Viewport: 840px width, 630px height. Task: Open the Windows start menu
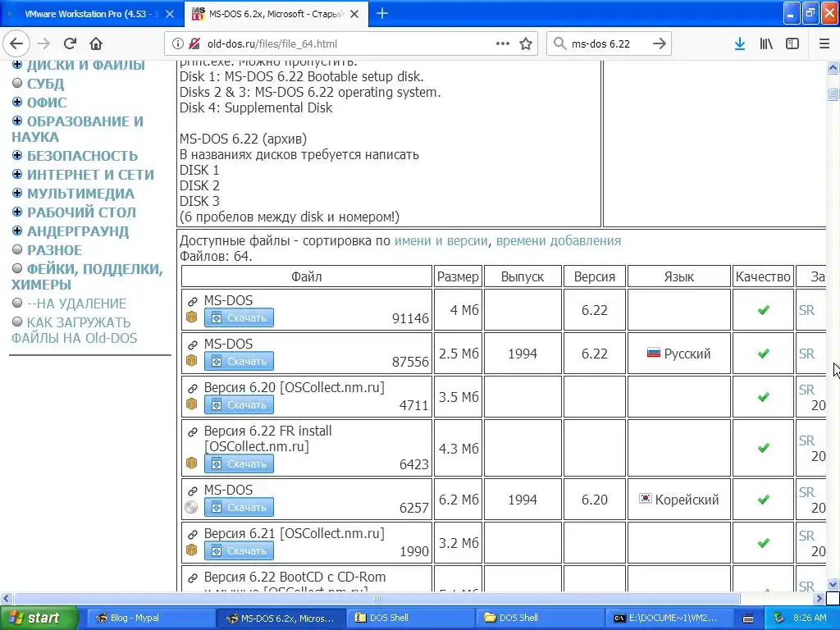tap(39, 618)
